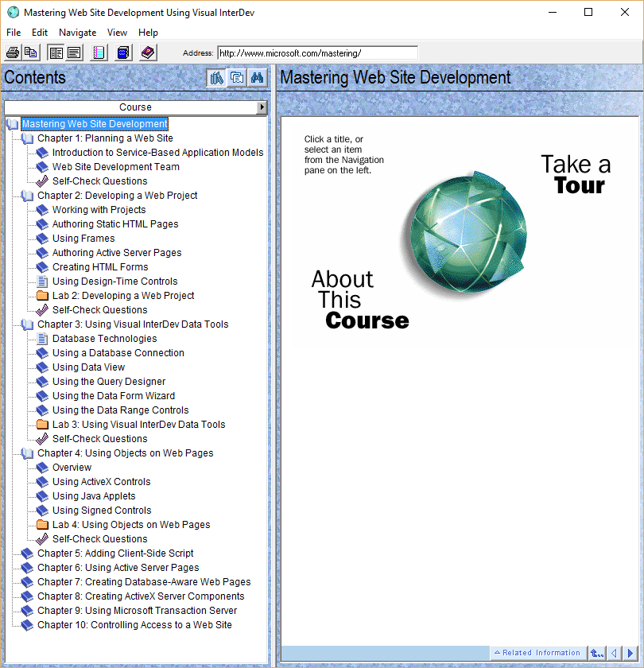Select the Search binoculars tab icon
644x668 pixels.
click(x=257, y=78)
